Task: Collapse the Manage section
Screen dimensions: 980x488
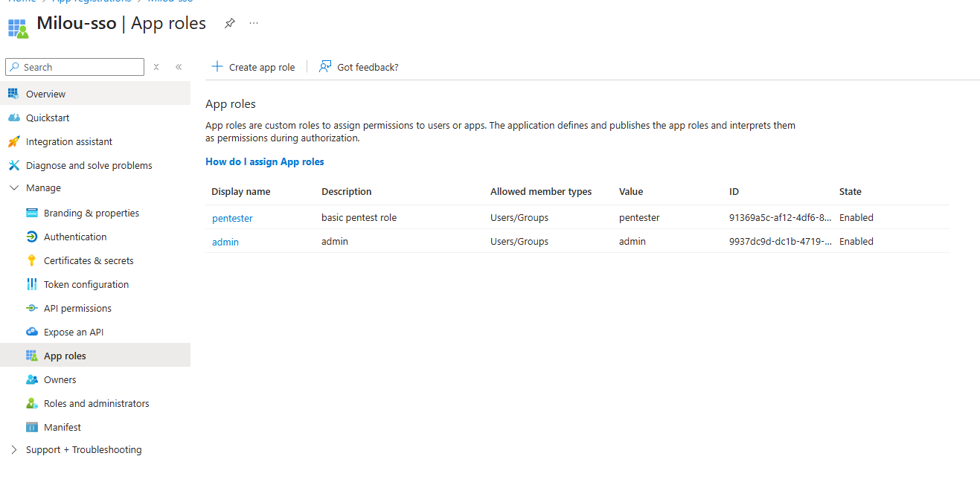Action: point(13,187)
